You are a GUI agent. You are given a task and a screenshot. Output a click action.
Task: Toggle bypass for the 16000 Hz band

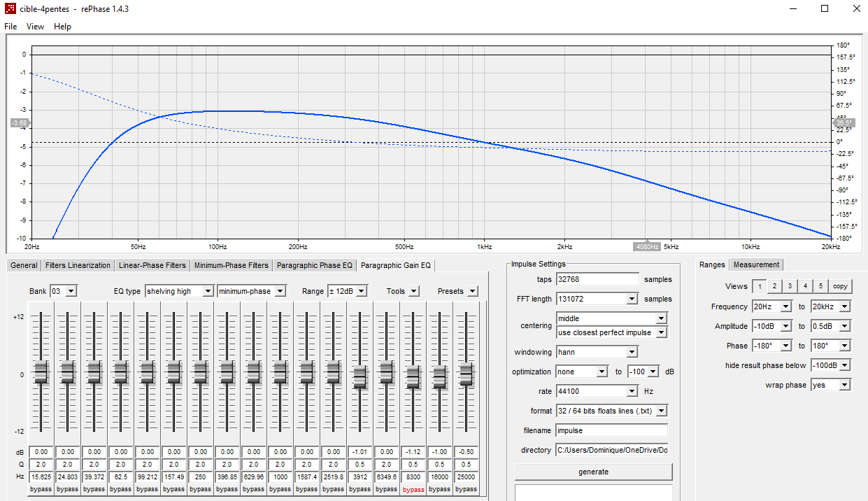[x=440, y=490]
